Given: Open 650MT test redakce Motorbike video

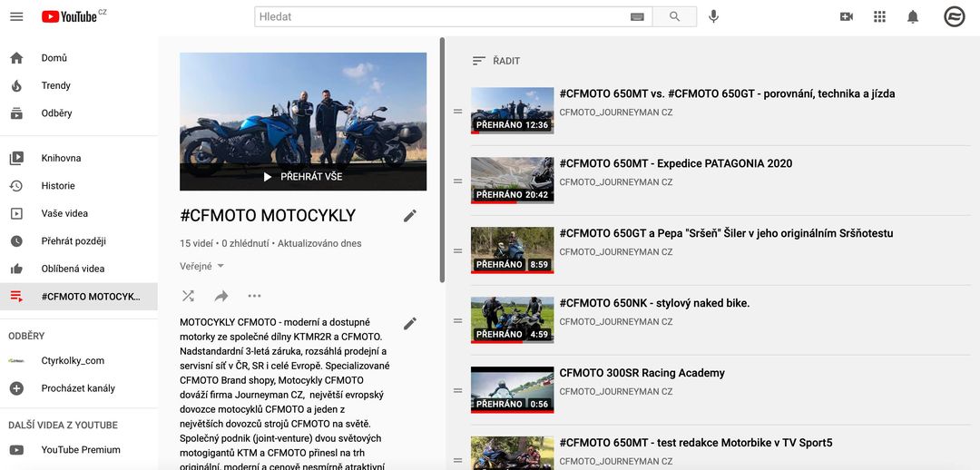Looking at the screenshot, I should 696,443.
